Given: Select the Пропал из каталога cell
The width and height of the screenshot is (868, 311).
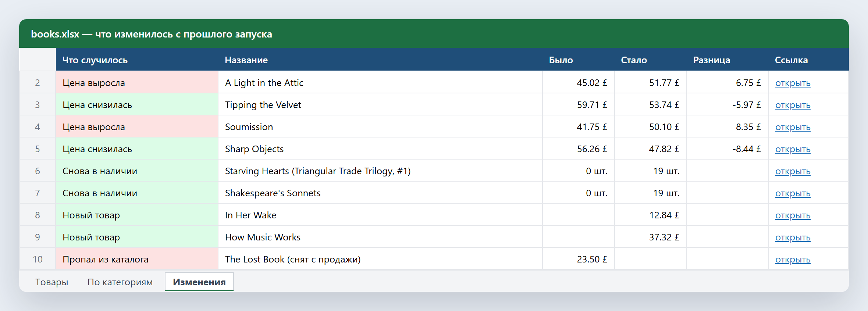Looking at the screenshot, I should click(137, 259).
